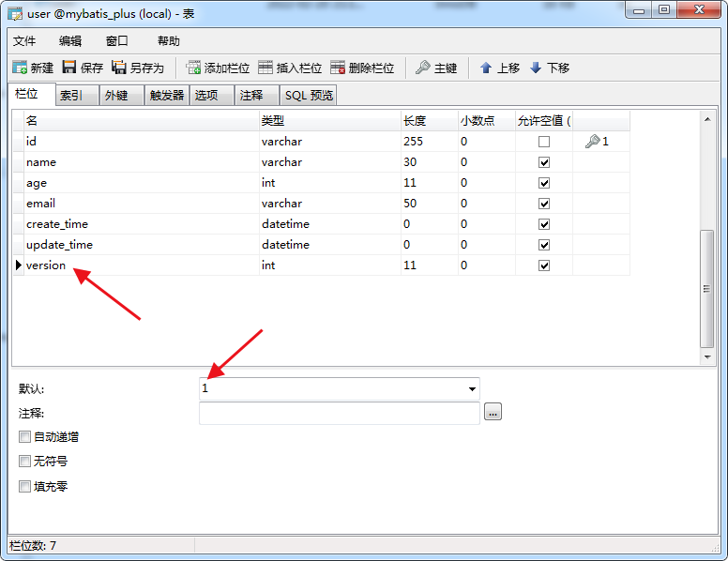The width and height of the screenshot is (728, 561).
Task: Enable the 自动递增 (Auto Increment) checkbox
Action: [24, 436]
